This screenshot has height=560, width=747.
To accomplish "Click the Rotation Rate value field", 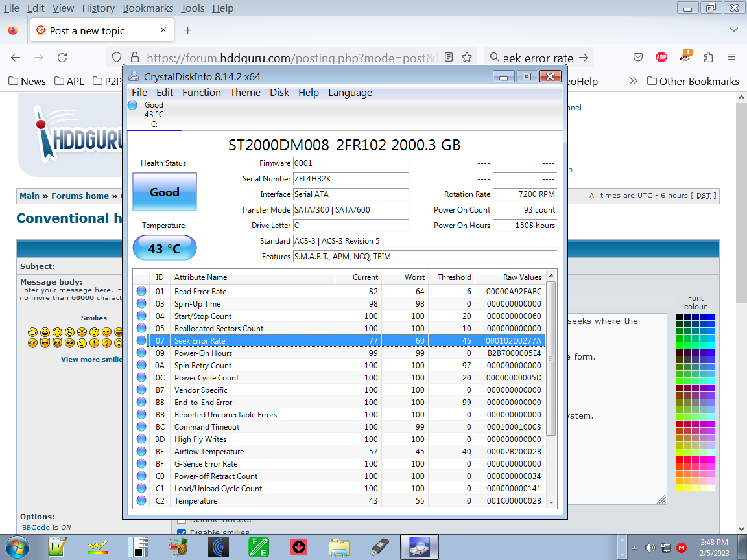I will tap(525, 194).
